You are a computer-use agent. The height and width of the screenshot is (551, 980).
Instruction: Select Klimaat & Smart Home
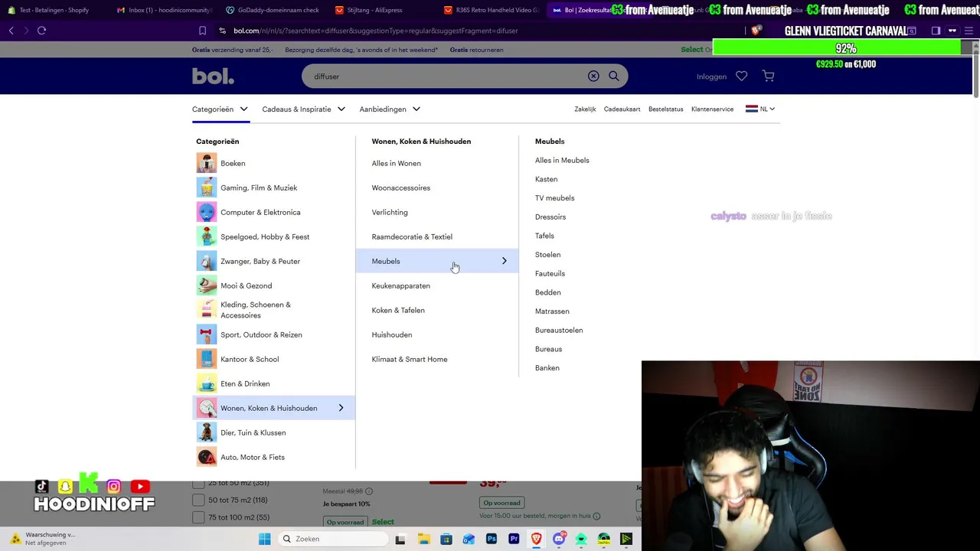(x=410, y=359)
